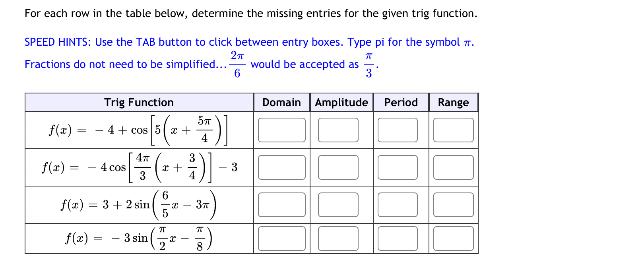
Task: Click the Amplitude box in the third row
Action: pos(338,204)
